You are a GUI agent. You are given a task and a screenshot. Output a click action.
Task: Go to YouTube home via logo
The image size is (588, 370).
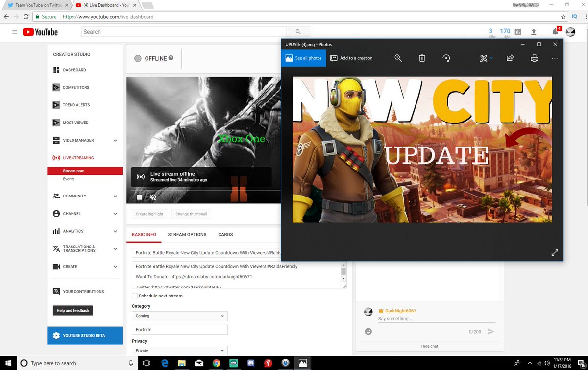40,32
